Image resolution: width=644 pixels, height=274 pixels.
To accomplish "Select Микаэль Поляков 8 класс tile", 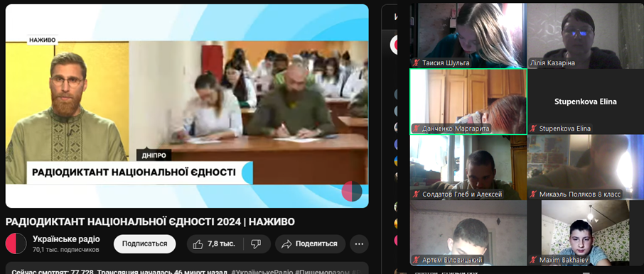I will point(585,168).
